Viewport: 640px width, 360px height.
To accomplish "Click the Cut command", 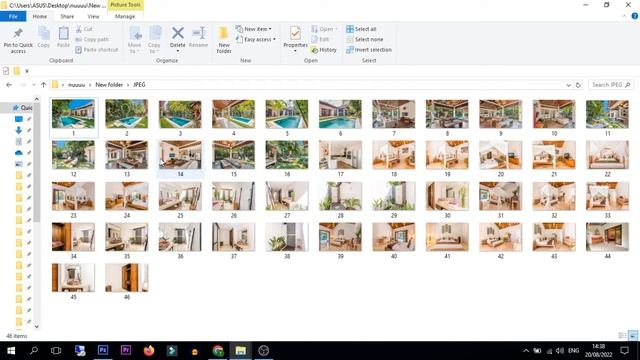I will pos(84,29).
